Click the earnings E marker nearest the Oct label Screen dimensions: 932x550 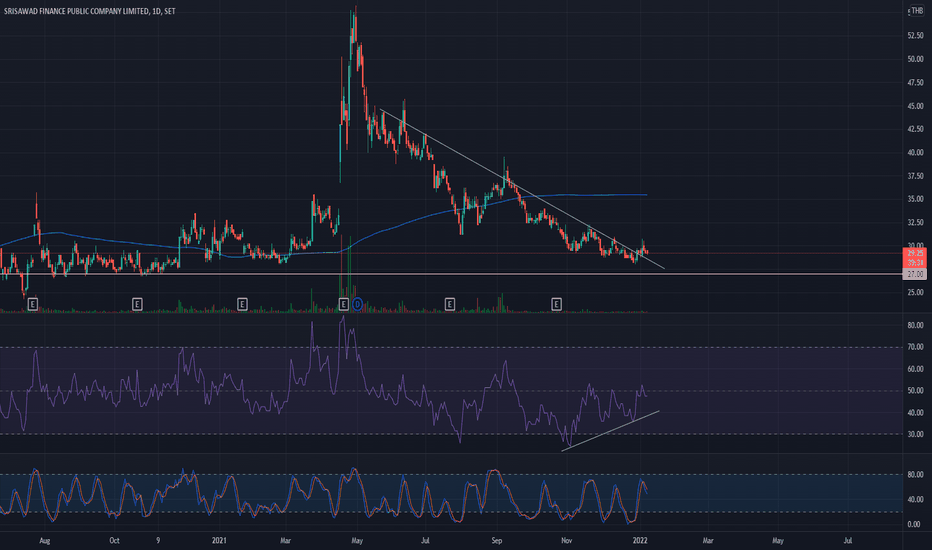point(137,304)
